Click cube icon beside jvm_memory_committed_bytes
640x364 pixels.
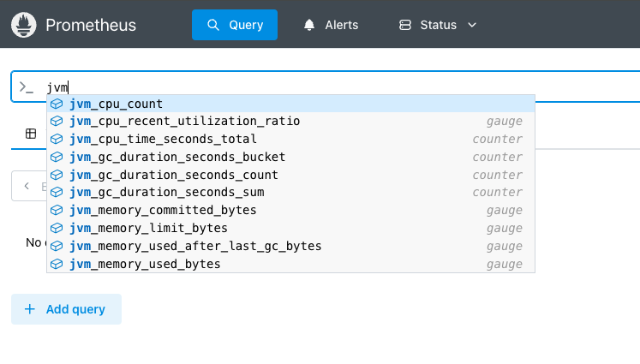pyautogui.click(x=57, y=210)
